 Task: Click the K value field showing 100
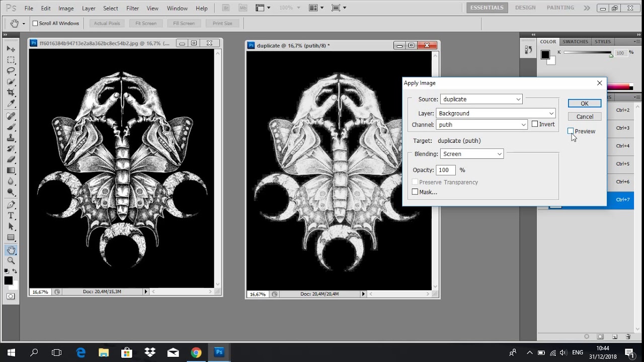[x=620, y=53]
